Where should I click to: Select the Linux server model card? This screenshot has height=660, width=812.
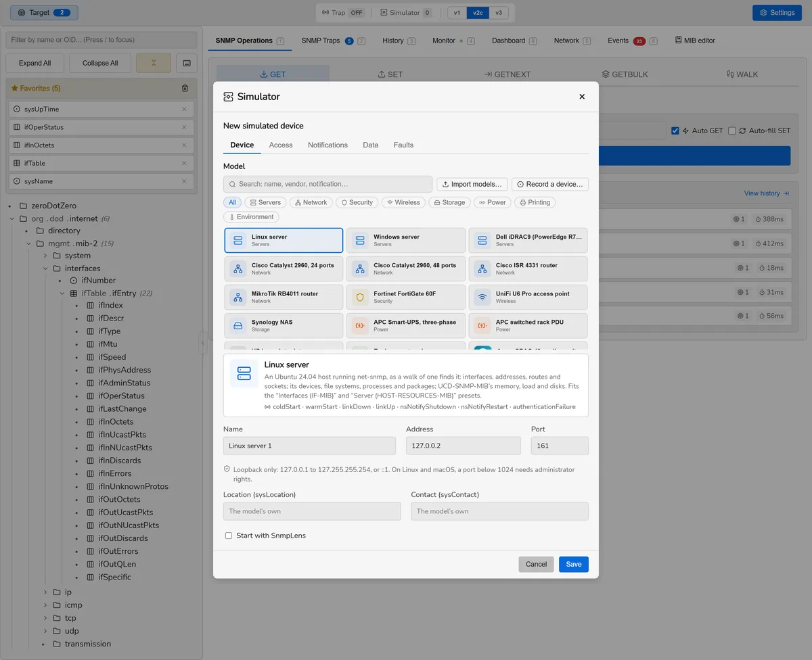(x=284, y=240)
